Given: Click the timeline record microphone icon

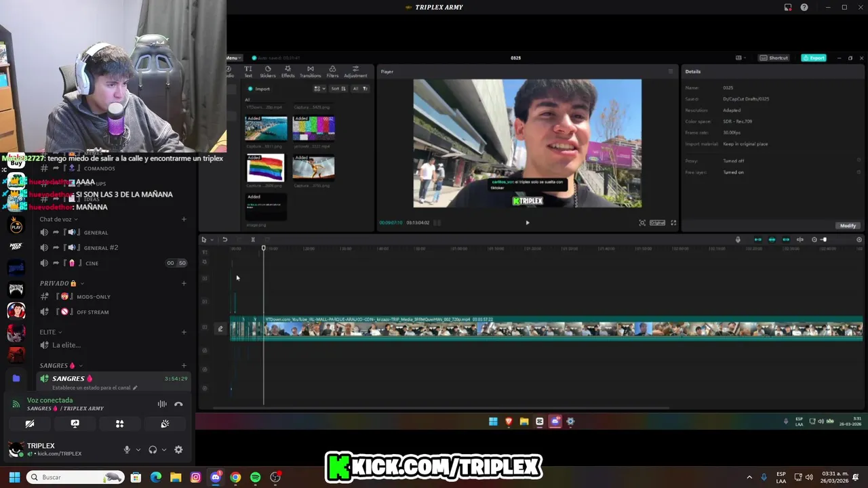Looking at the screenshot, I should click(x=738, y=239).
